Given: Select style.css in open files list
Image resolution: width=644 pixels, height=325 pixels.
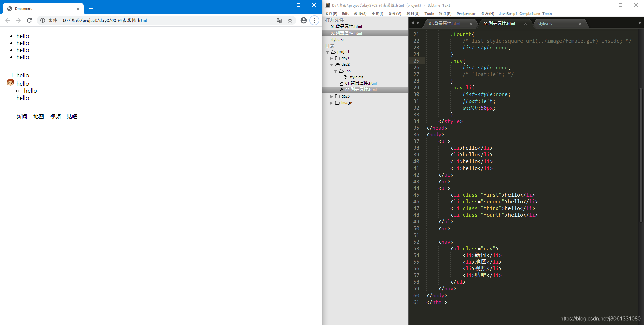Looking at the screenshot, I should (337, 40).
